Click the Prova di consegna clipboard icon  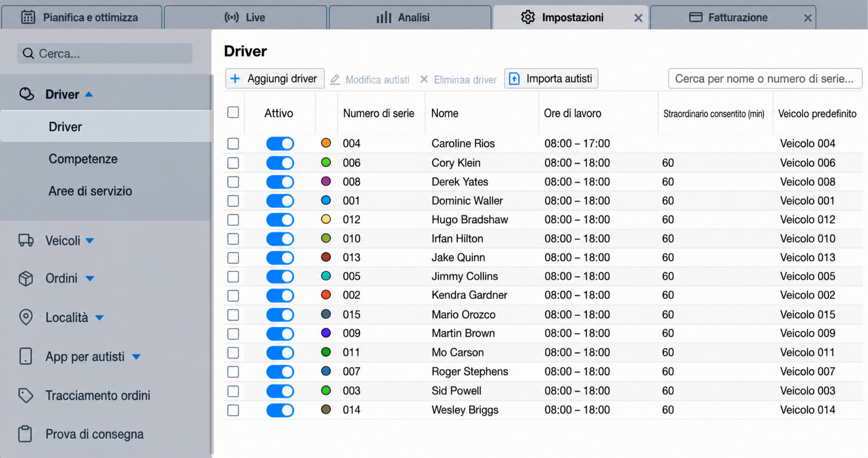[25, 434]
